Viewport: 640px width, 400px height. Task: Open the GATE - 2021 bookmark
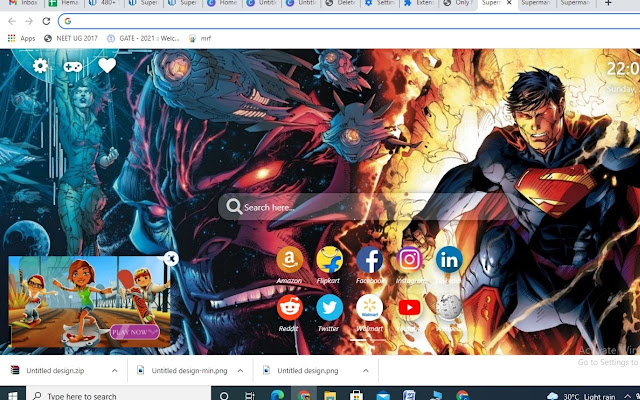143,38
